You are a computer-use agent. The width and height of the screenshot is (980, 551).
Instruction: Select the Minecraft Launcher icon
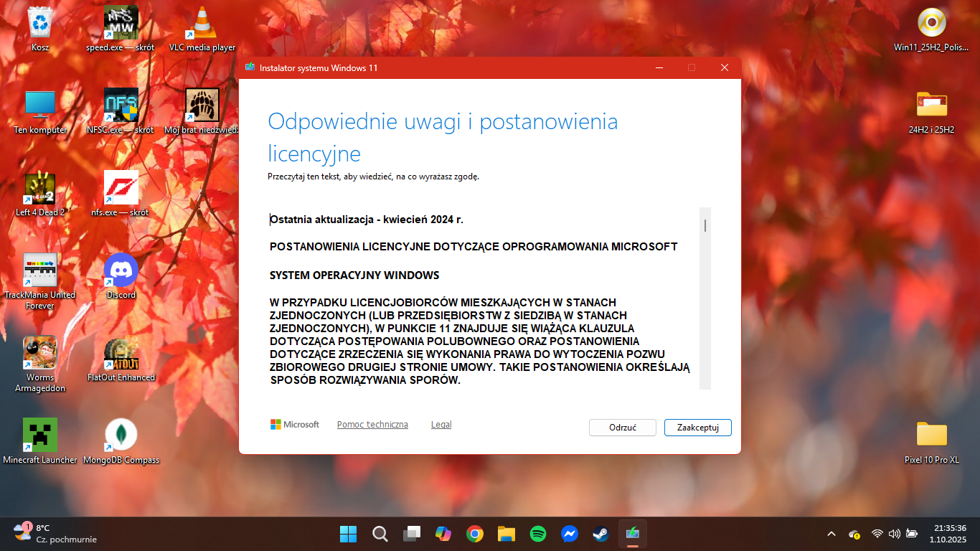click(40, 435)
